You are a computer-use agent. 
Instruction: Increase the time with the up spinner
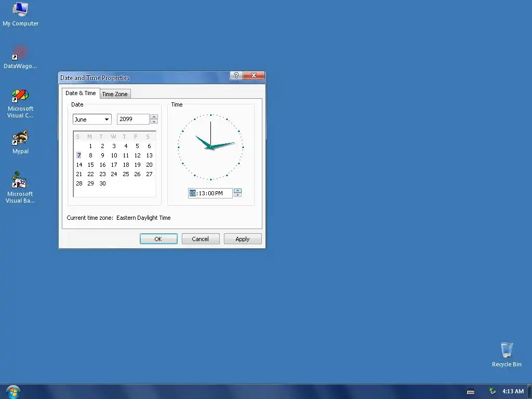(237, 191)
